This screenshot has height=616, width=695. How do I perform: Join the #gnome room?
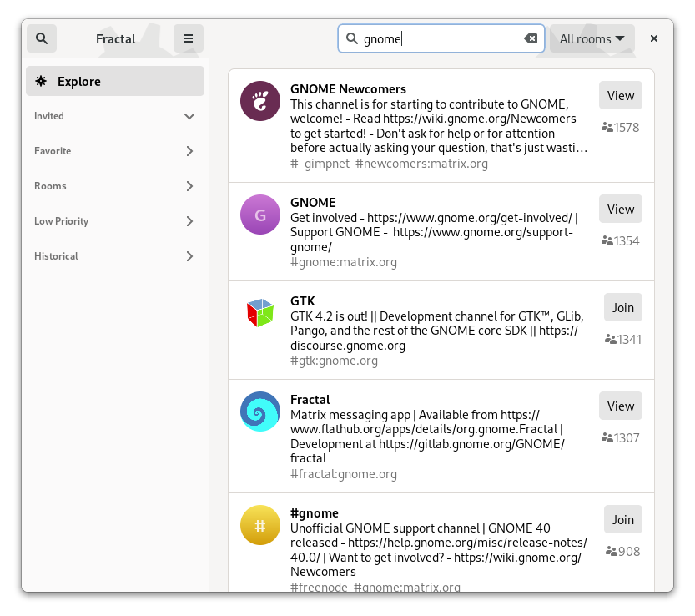coord(622,520)
